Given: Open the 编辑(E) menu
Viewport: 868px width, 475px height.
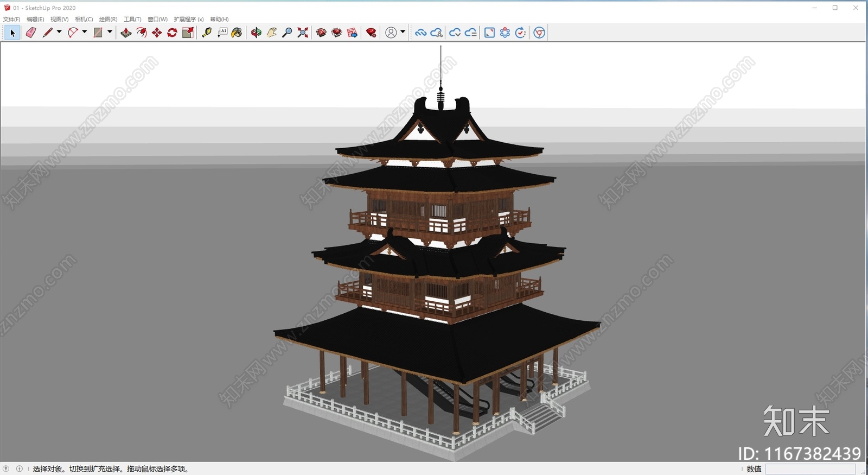Looking at the screenshot, I should (35, 19).
